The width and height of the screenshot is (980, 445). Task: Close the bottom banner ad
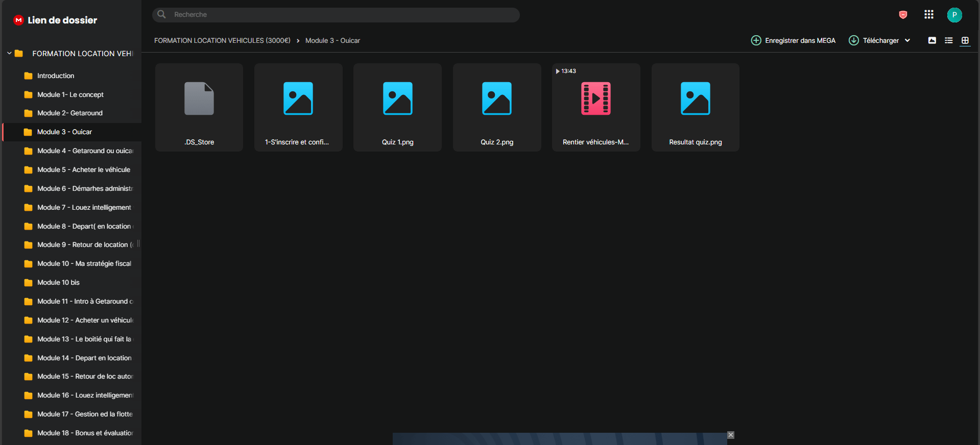pyautogui.click(x=731, y=435)
